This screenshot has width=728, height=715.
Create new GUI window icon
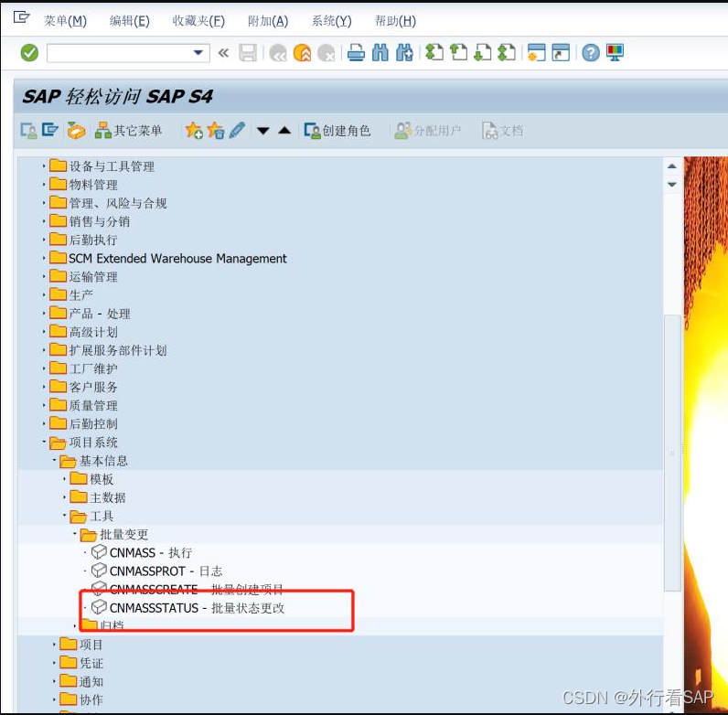[x=537, y=53]
